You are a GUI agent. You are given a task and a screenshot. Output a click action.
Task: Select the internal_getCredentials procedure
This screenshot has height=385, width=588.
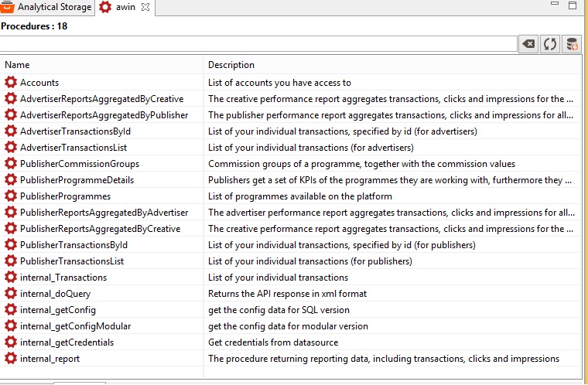67,342
